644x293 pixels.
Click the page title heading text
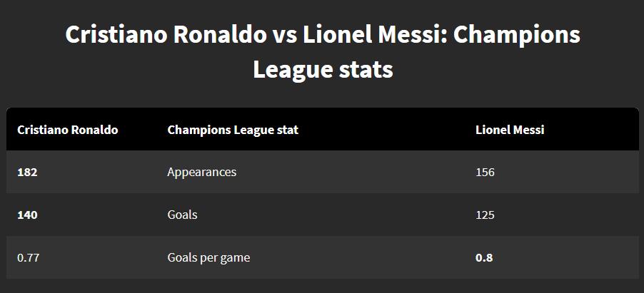pos(323,52)
